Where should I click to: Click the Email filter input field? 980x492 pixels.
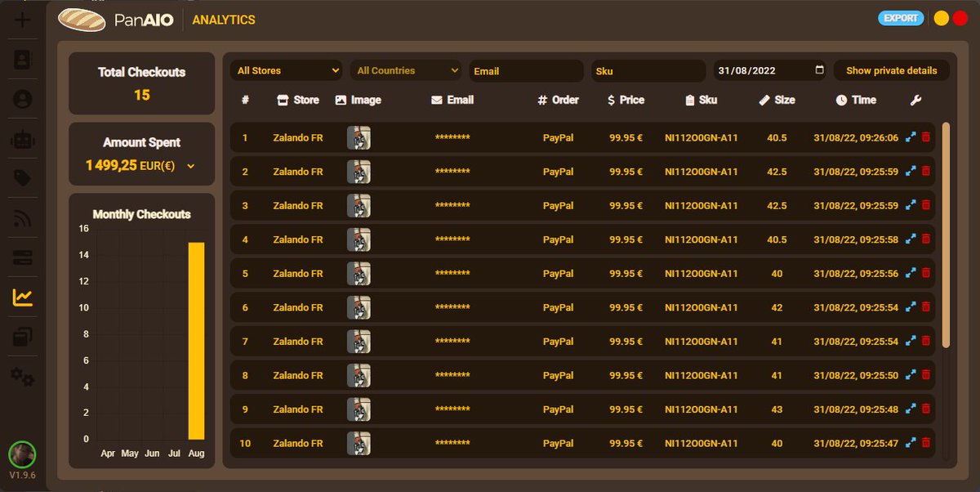(527, 70)
